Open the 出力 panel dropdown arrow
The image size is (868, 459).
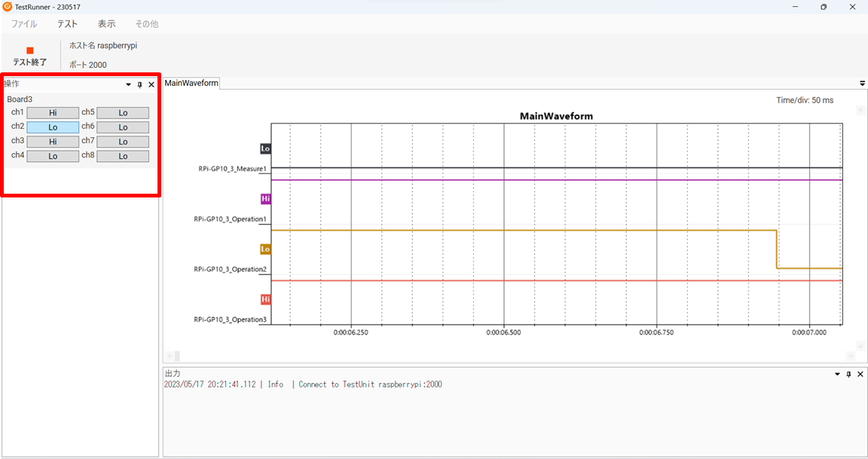click(836, 374)
